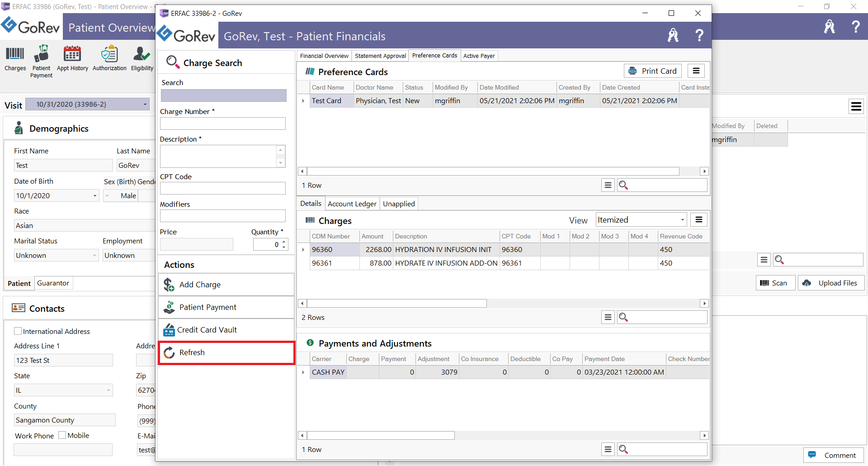Open hamburger menu at top right of Patient Overview

point(856,106)
